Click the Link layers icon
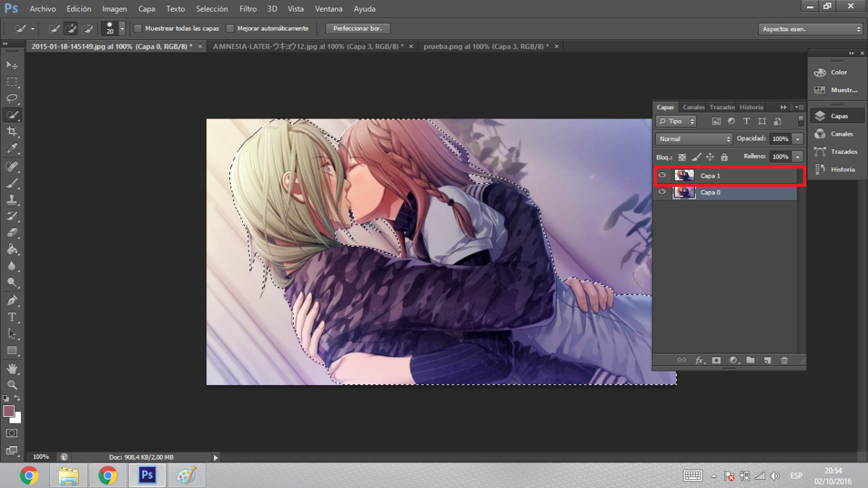The image size is (868, 488). point(682,361)
